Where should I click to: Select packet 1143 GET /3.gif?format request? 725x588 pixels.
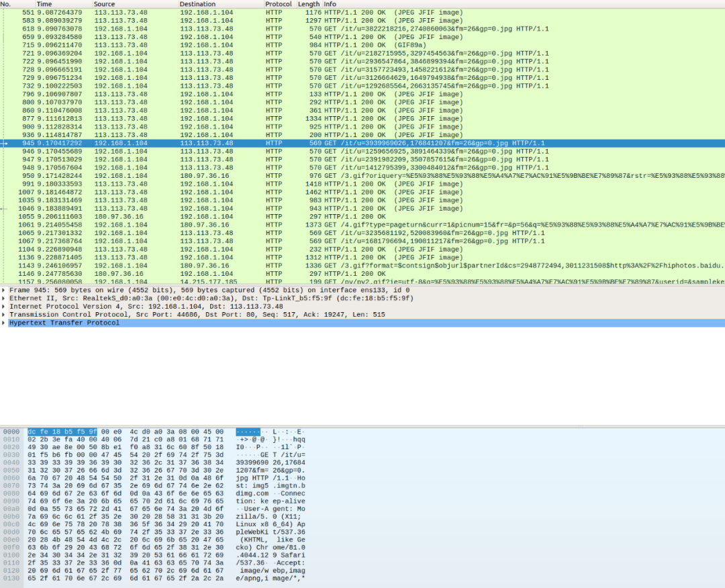362,266
